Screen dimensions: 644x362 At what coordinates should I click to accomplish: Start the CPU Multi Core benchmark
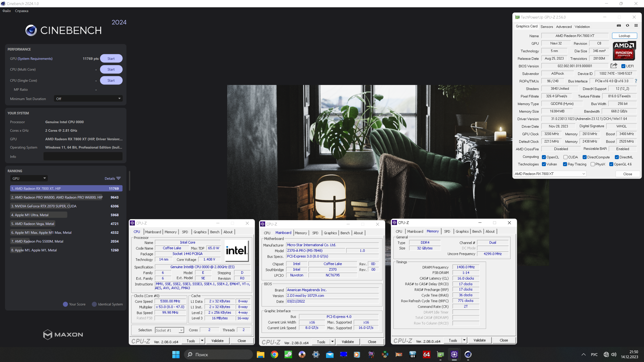[x=111, y=69]
